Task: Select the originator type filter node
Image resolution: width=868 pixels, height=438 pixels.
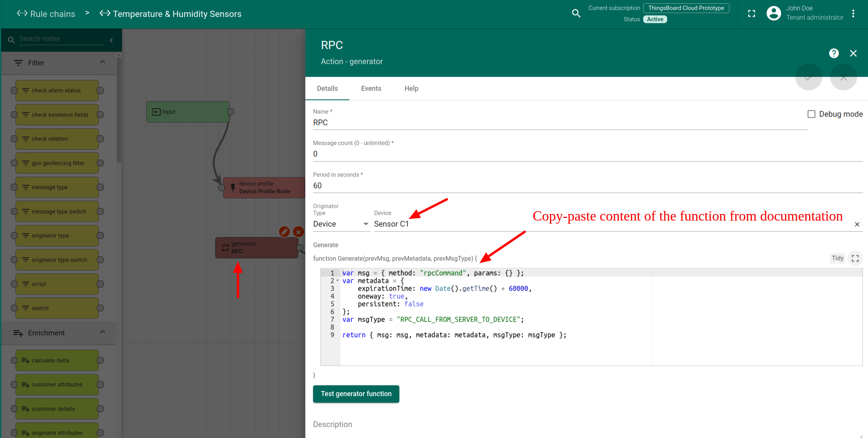Action: [x=57, y=236]
